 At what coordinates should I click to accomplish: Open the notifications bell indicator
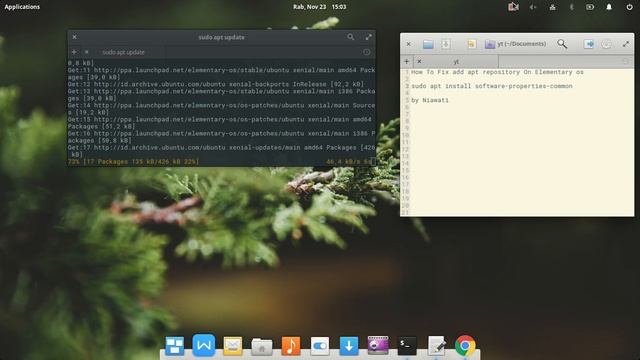point(609,7)
